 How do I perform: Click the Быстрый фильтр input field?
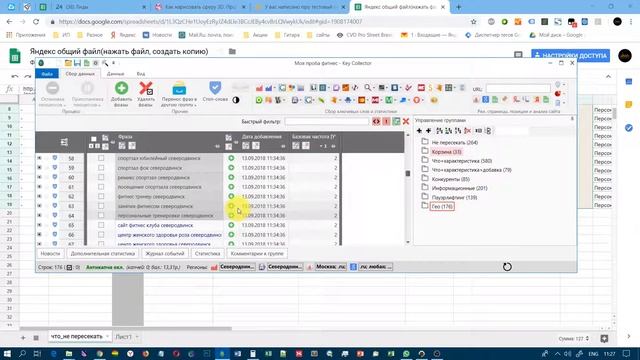point(327,122)
